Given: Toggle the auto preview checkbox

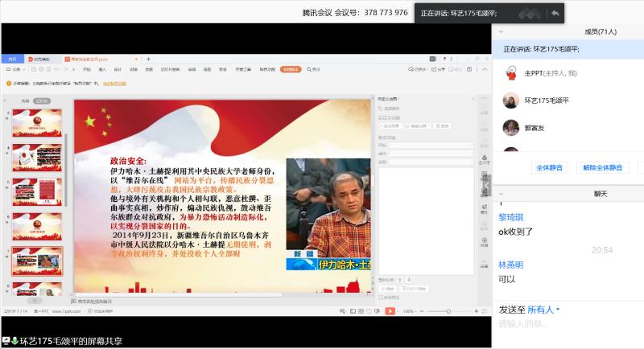Looking at the screenshot, I should pyautogui.click(x=381, y=298).
